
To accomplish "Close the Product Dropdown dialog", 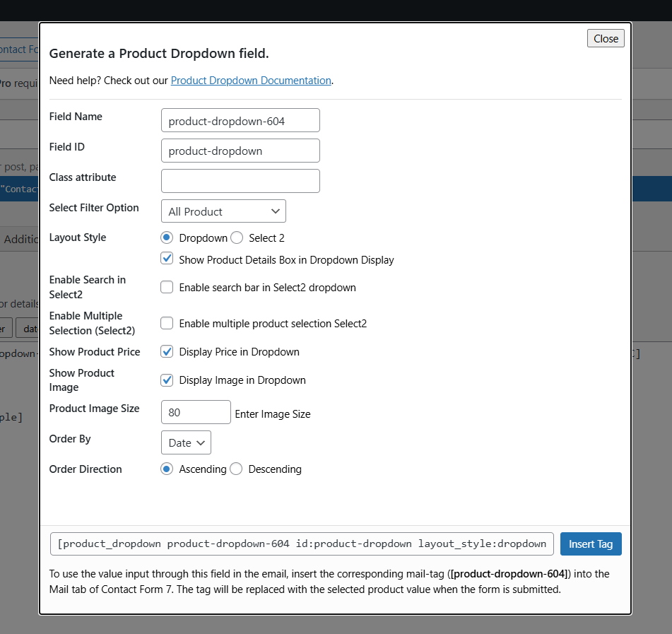I will coord(606,39).
